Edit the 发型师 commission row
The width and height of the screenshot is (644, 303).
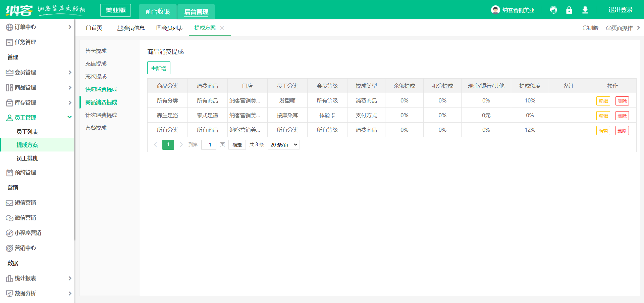pos(603,101)
